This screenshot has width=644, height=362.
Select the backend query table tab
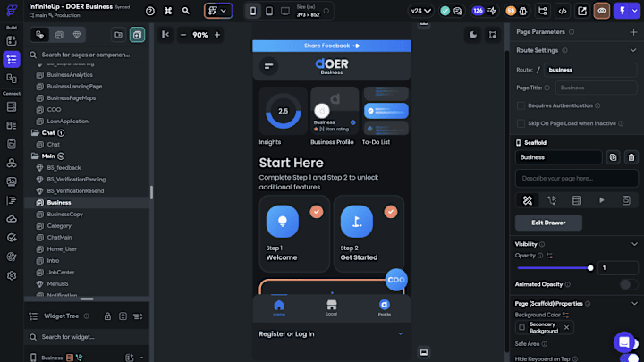pos(577,200)
